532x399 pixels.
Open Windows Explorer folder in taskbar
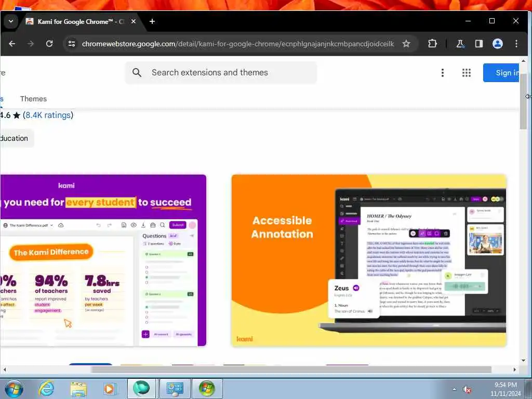click(x=78, y=389)
